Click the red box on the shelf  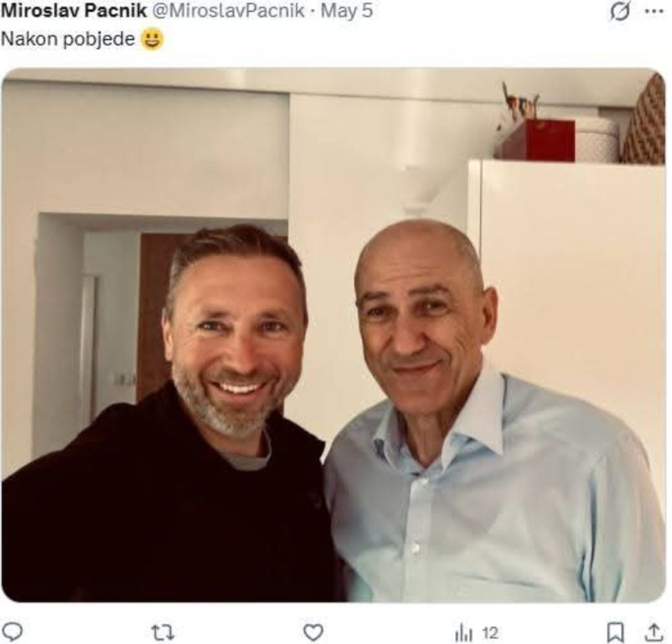pos(538,140)
